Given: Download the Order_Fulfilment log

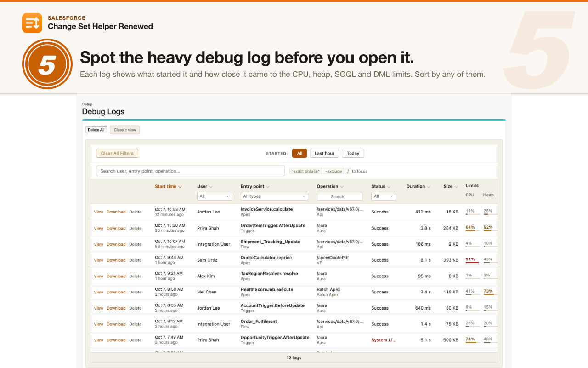Looking at the screenshot, I should click(116, 324).
